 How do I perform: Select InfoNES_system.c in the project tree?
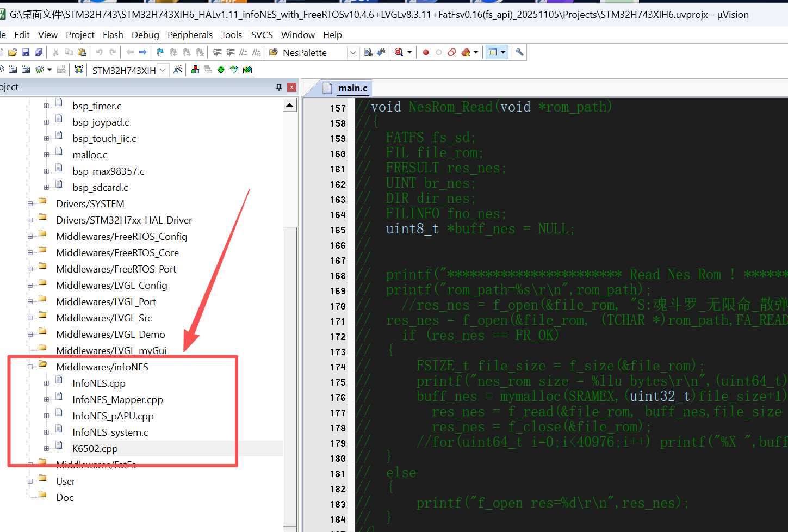click(x=110, y=432)
